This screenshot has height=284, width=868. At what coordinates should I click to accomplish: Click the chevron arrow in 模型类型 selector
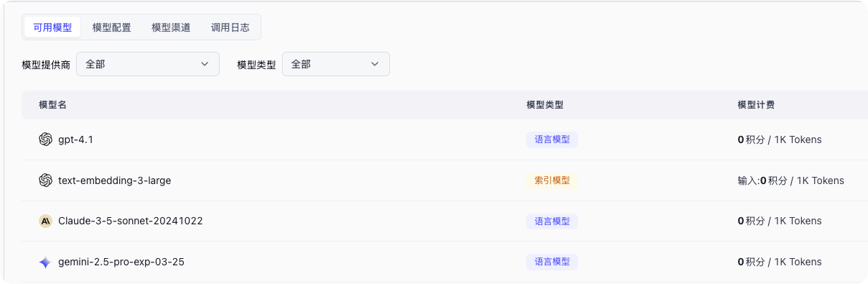coord(375,64)
